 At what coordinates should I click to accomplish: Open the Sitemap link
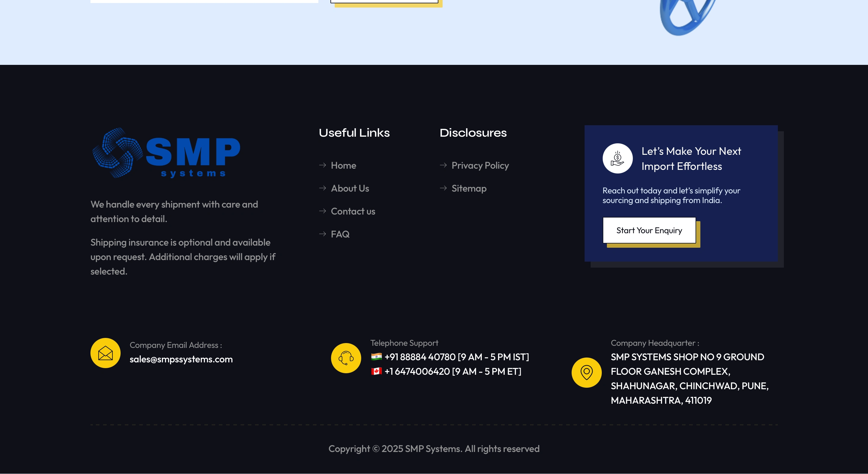click(x=469, y=189)
